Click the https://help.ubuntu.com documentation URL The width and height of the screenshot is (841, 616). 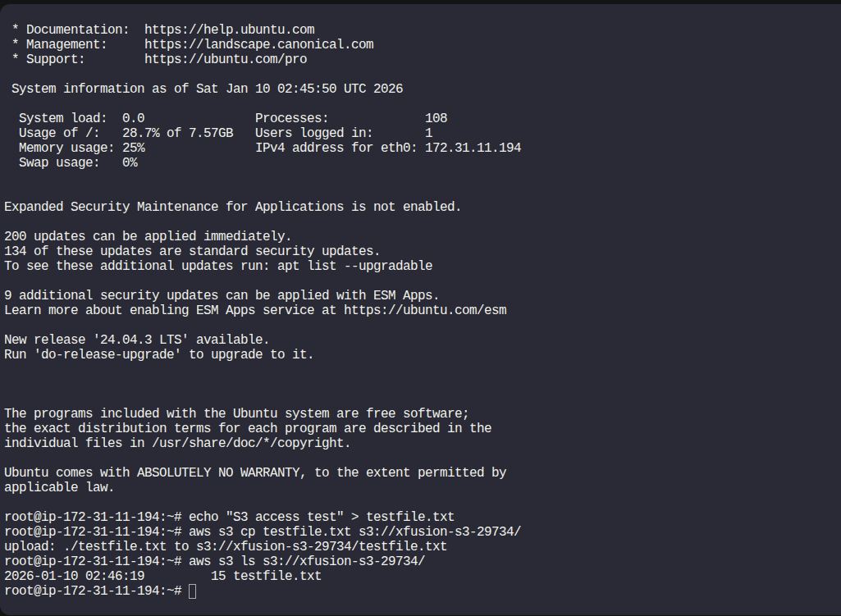click(x=230, y=30)
